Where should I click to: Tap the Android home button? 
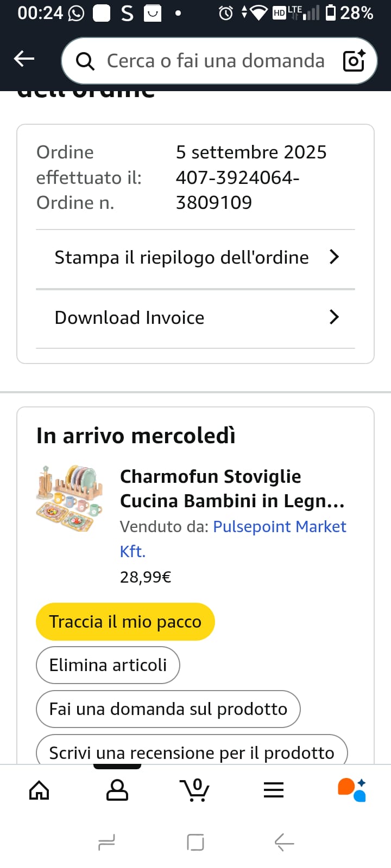195,843
